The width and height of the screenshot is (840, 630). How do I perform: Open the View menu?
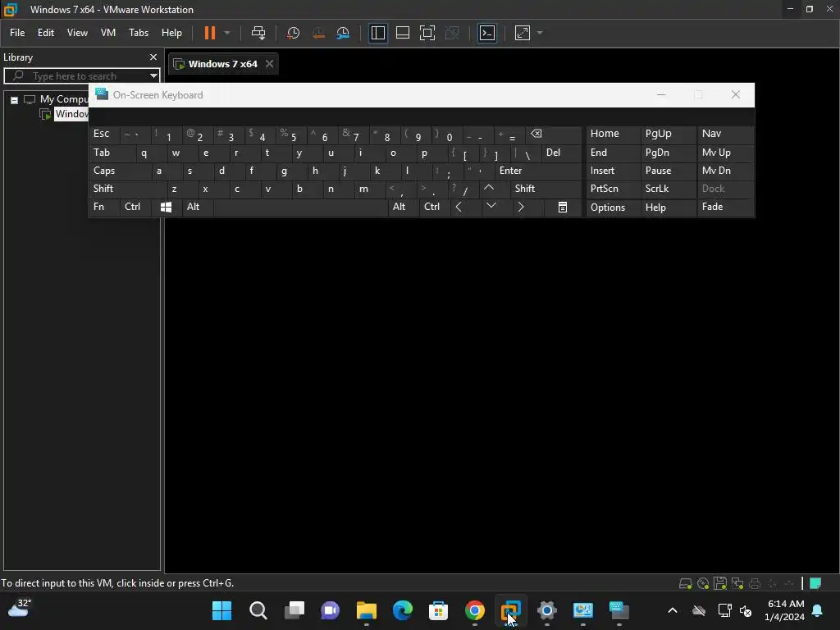click(x=77, y=33)
